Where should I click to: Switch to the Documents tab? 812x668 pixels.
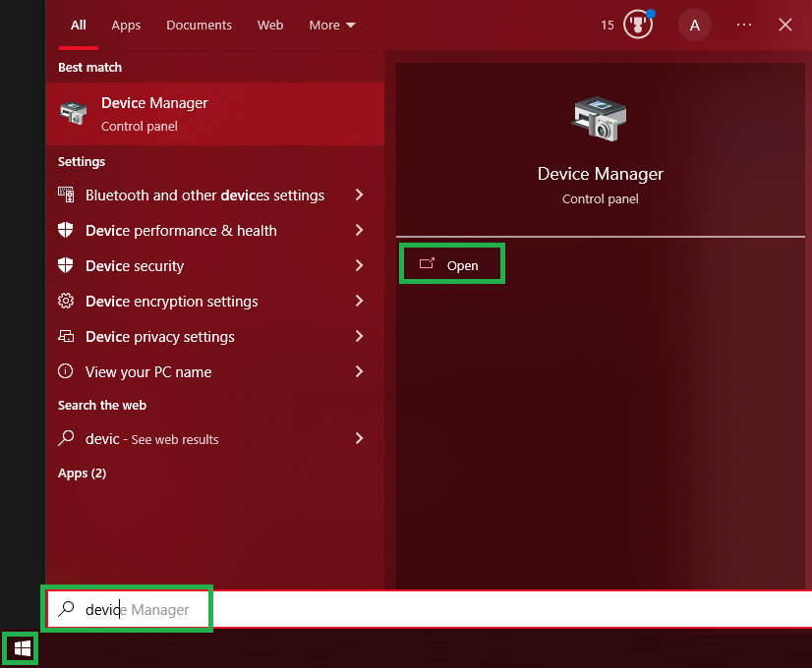(x=199, y=26)
